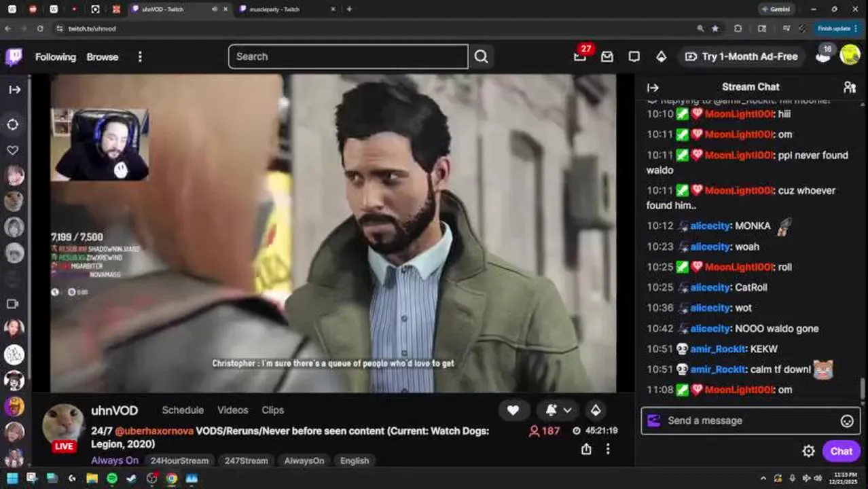Click in the Twitch Search field
The image size is (868, 489).
click(348, 57)
